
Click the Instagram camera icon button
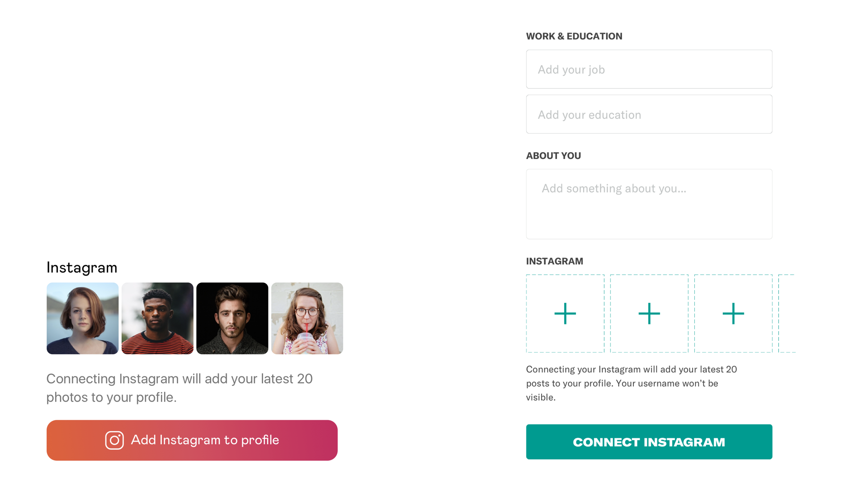[x=113, y=441]
